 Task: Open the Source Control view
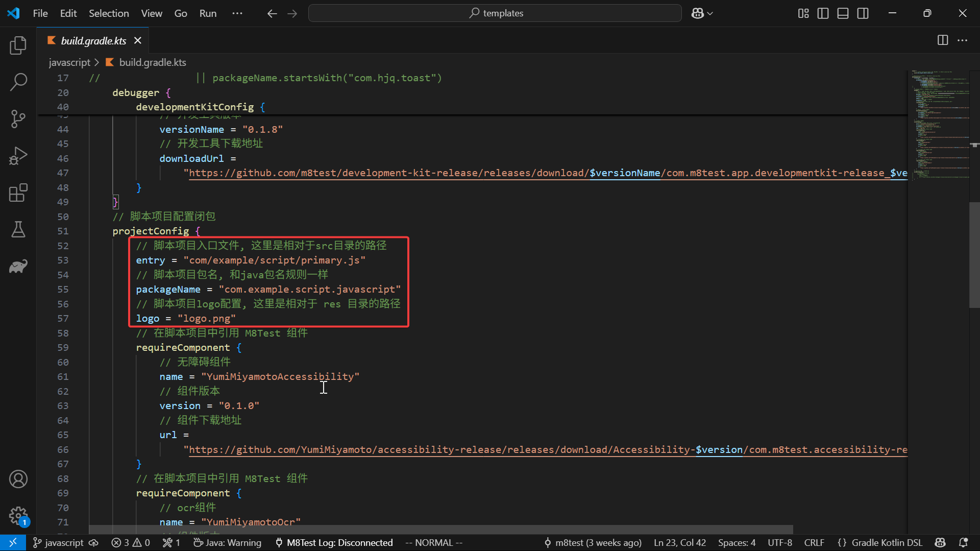[18, 119]
